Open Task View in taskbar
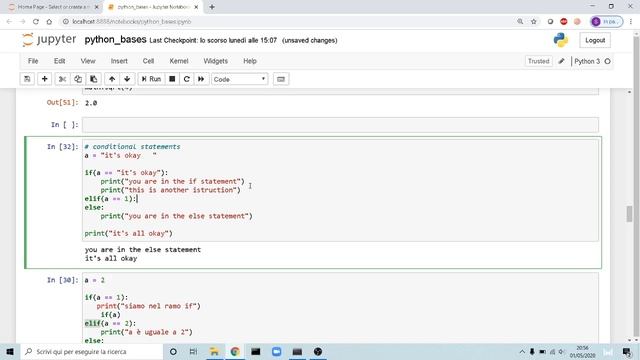Viewport: 640px width, 360px height. [x=193, y=351]
